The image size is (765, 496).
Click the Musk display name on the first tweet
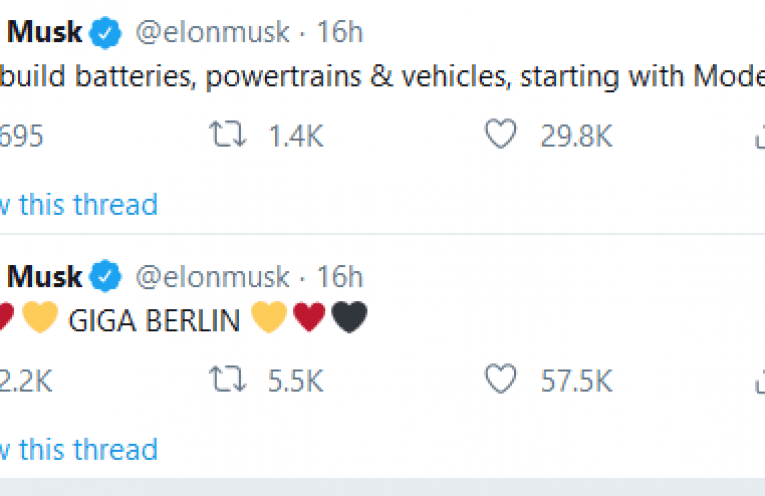[x=44, y=32]
